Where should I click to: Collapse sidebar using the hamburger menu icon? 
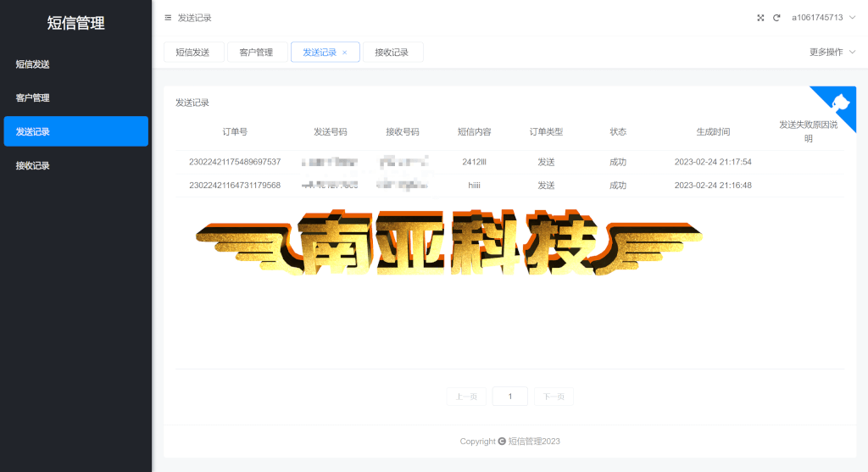coord(168,18)
